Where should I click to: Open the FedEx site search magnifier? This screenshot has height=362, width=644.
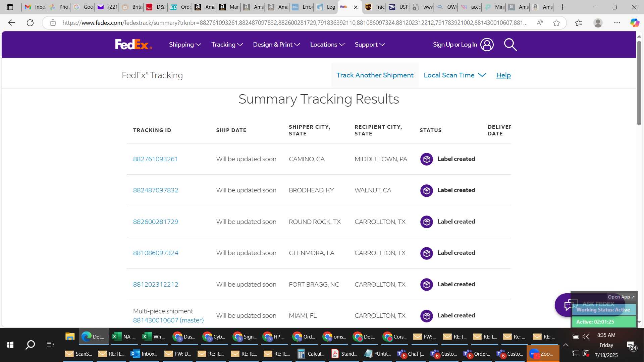click(510, 45)
